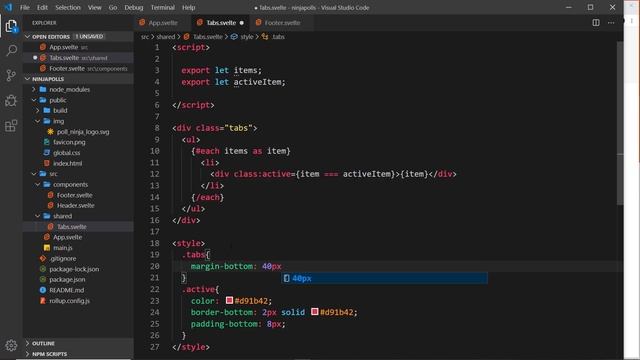Open global.css file
Image resolution: width=640 pixels, height=360 pixels.
pyautogui.click(x=67, y=153)
